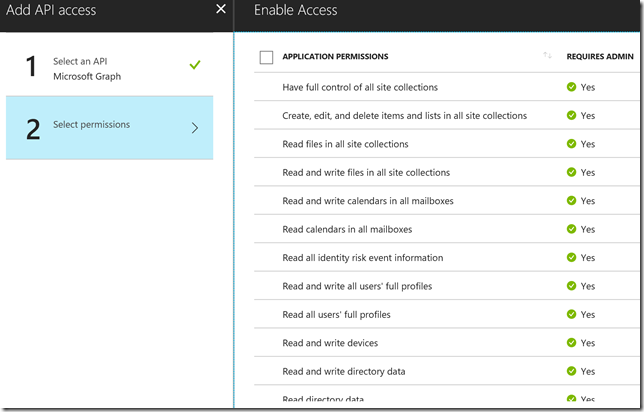Click the Requires Admin column header
Viewport: 644px width, 412px height.
[x=600, y=57]
